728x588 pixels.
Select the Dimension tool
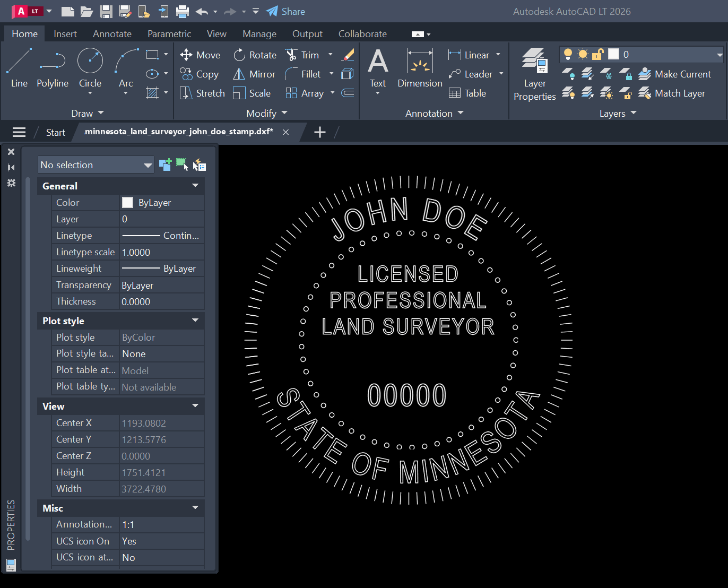pos(420,68)
